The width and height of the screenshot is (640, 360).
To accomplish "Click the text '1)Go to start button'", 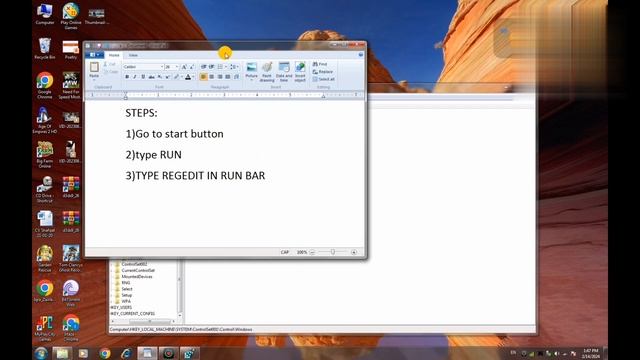I will coord(174,134).
